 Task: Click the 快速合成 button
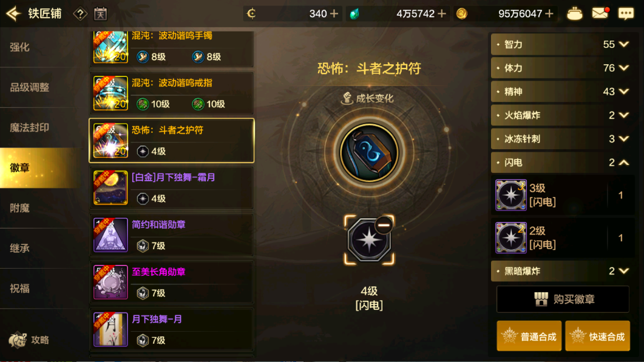coord(598,336)
